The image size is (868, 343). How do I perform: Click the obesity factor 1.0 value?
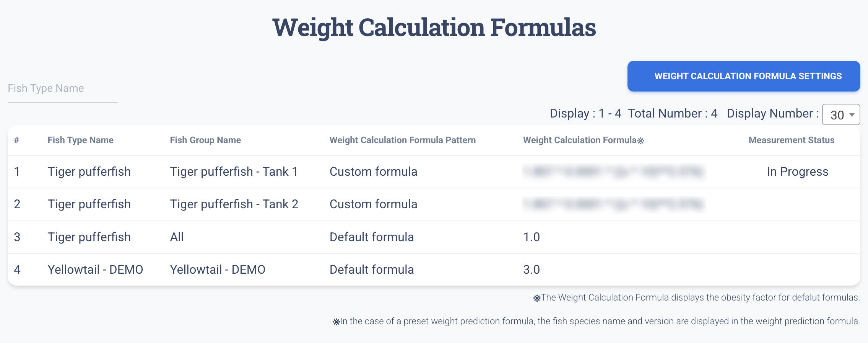(532, 237)
